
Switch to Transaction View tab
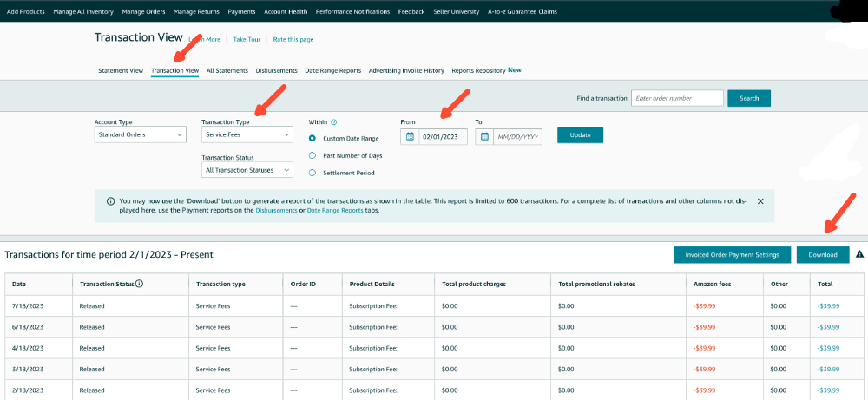[x=175, y=71]
